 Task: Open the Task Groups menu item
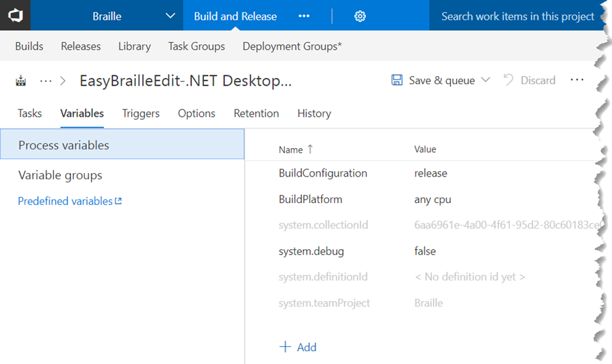(x=197, y=46)
